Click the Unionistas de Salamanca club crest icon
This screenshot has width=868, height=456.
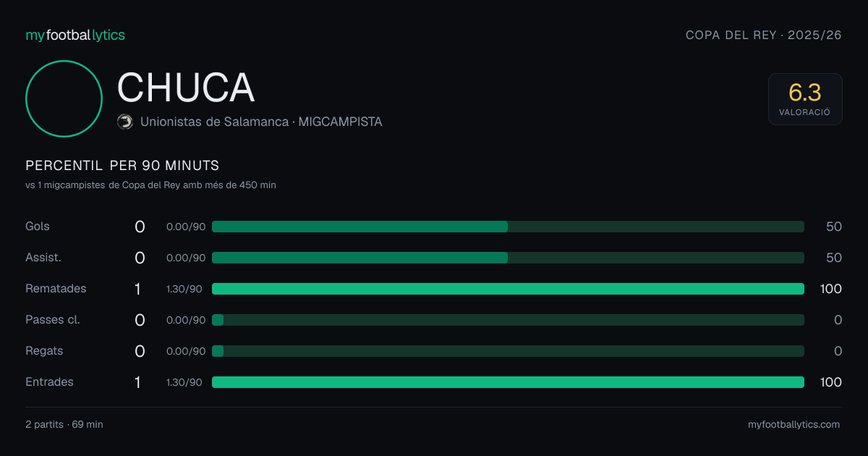[125, 122]
